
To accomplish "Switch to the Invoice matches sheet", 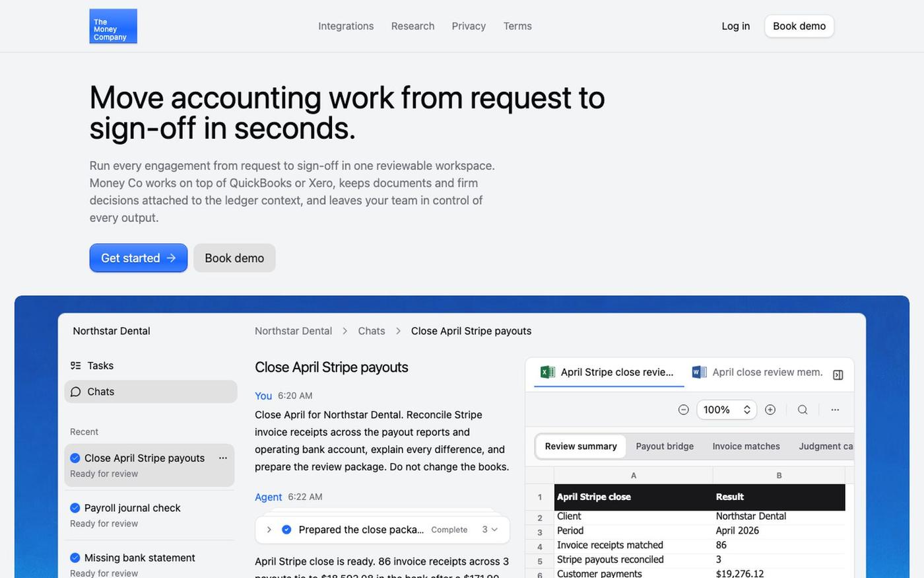I will pyautogui.click(x=746, y=447).
